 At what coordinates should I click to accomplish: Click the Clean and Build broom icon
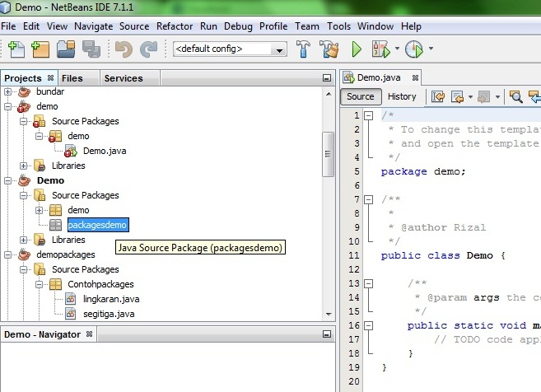click(329, 49)
